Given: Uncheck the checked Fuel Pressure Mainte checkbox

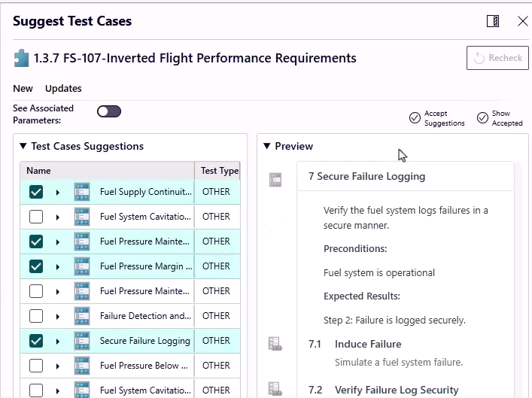Looking at the screenshot, I should coord(36,242).
